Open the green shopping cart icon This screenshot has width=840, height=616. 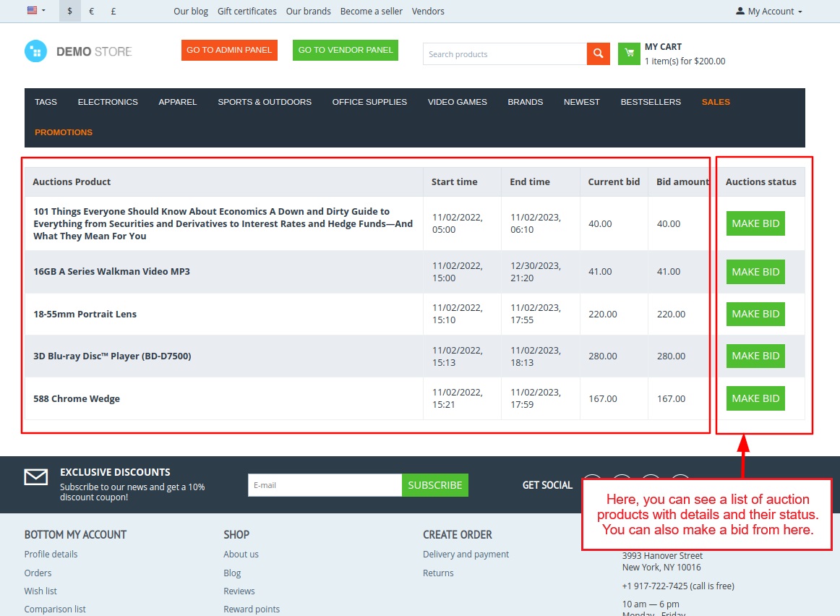coord(629,54)
